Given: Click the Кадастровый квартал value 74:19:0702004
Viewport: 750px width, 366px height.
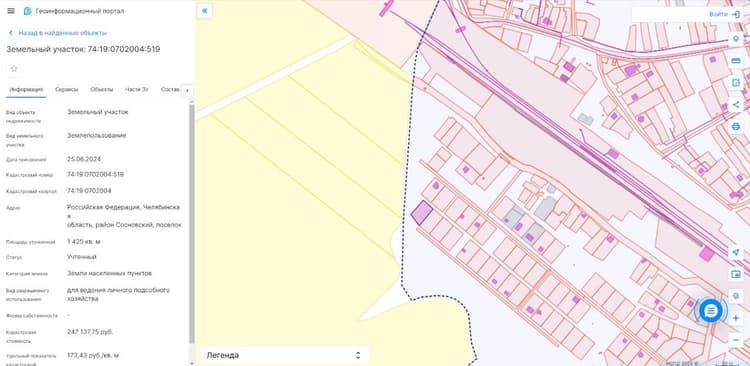Looking at the screenshot, I should coord(89,191).
